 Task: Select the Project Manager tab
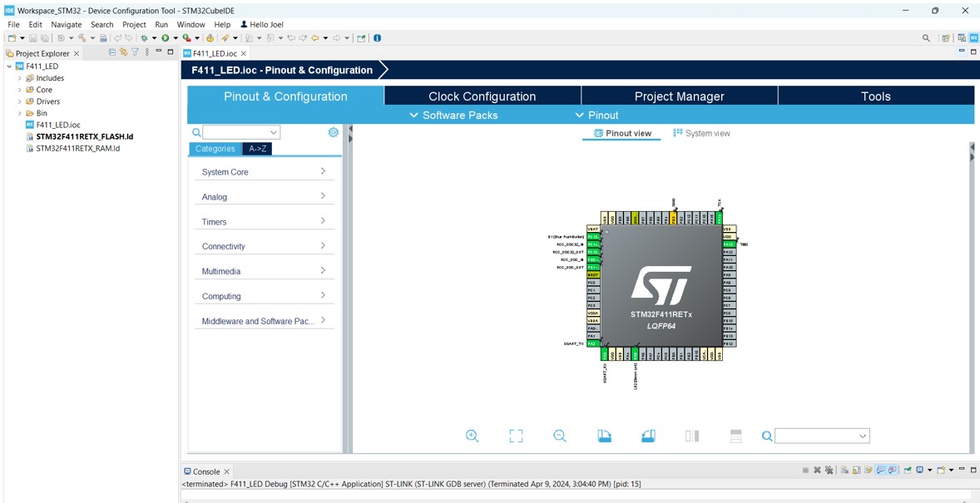click(x=680, y=96)
